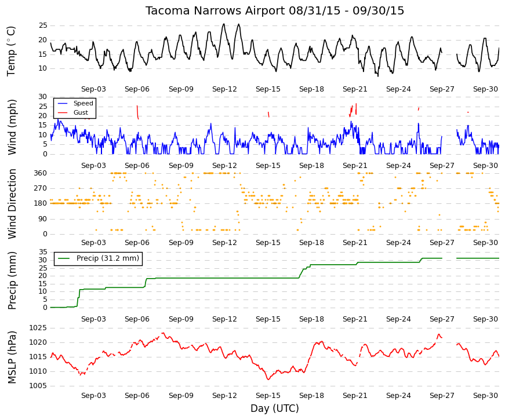Click Sep-12 tick under temperature chart
The height and width of the screenshot is (420, 505).
(x=224, y=89)
